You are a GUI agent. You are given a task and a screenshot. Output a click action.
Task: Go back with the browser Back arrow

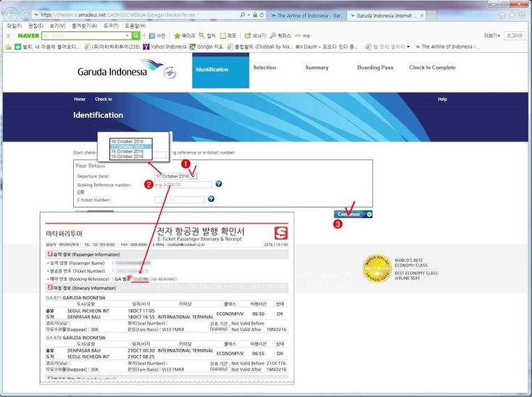[x=11, y=15]
